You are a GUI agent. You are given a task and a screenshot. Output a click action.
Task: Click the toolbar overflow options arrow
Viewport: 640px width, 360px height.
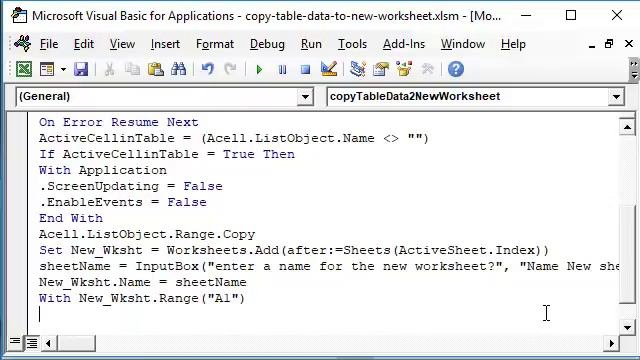click(x=634, y=69)
